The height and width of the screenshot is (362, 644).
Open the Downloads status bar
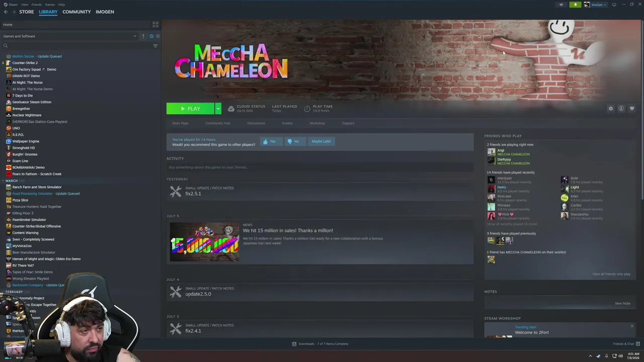(x=320, y=344)
